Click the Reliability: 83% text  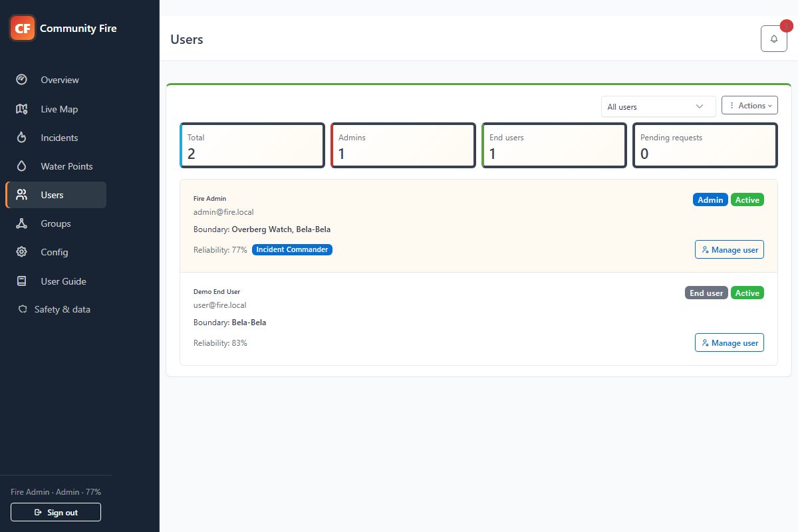[220, 343]
